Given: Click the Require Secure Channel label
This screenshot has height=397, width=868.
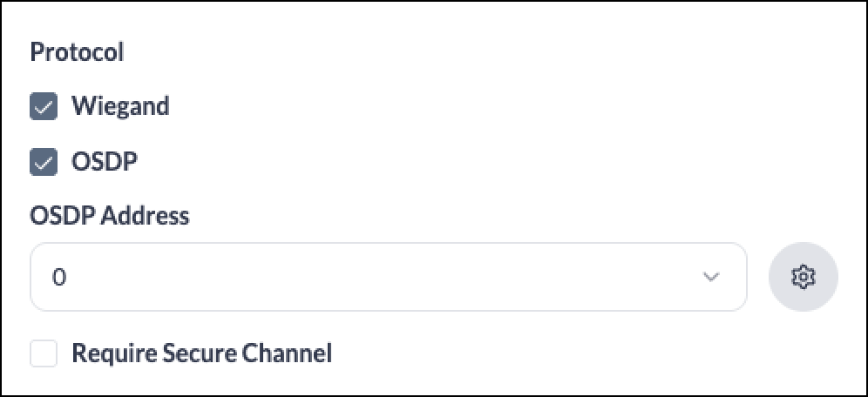Looking at the screenshot, I should click(202, 353).
